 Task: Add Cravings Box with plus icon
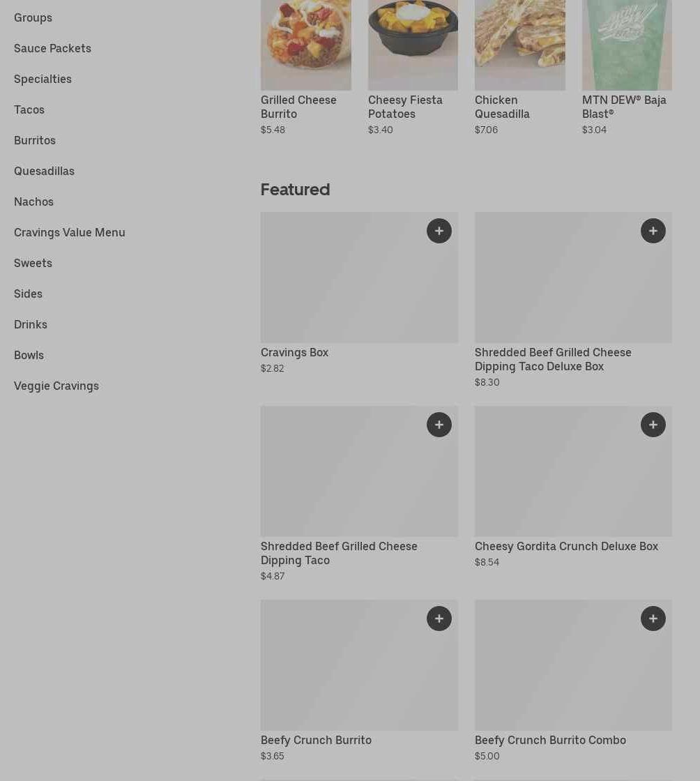[x=439, y=231]
